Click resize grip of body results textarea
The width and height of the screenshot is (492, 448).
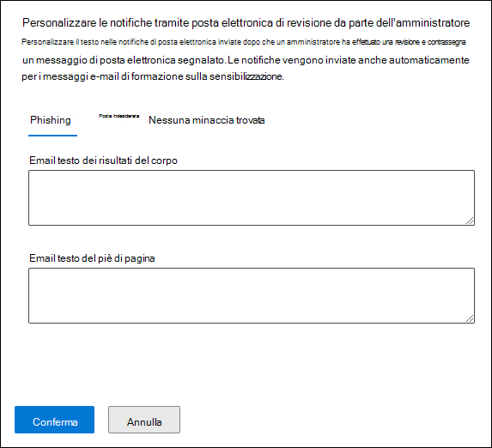(x=470, y=221)
